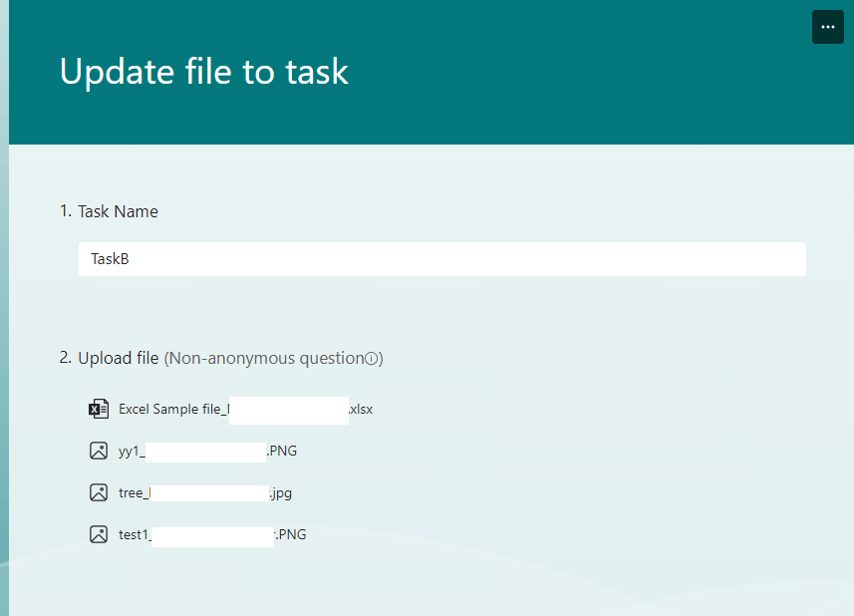Screen dimensions: 854x616
Task: Click the spreadsheet icon of Excel Sample file
Action: 98,409
